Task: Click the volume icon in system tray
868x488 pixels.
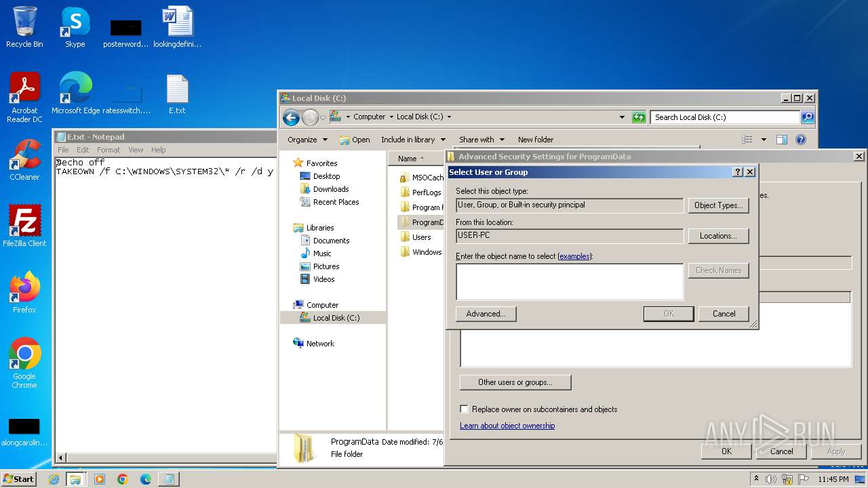Action: pos(771,479)
